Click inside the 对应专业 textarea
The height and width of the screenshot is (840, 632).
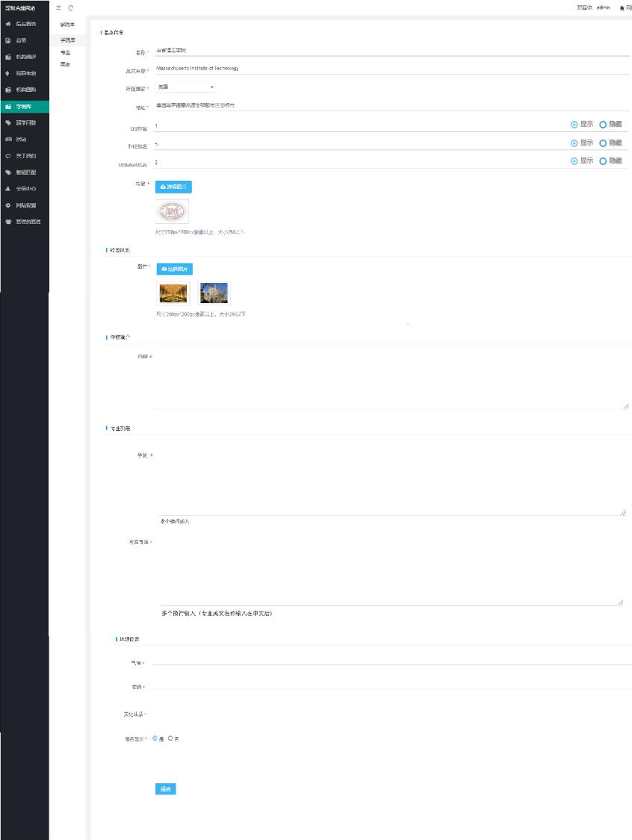tap(392, 570)
